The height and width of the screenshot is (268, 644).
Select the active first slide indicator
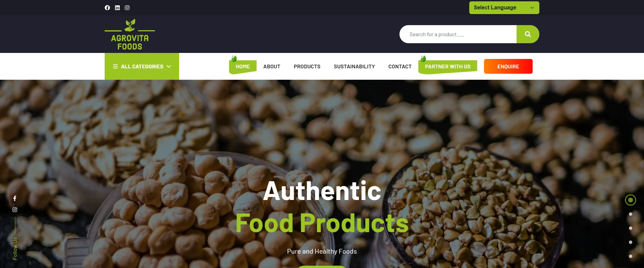(631, 200)
